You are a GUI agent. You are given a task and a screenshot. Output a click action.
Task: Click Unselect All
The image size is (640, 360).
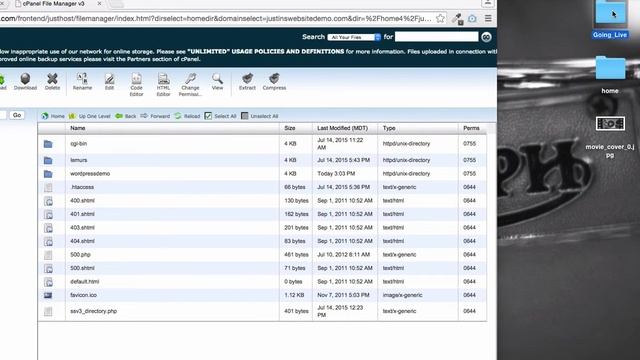tap(260, 116)
